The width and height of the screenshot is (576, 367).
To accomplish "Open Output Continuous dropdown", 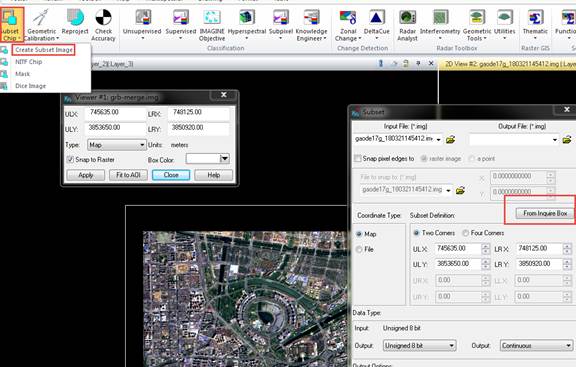I will pyautogui.click(x=536, y=346).
